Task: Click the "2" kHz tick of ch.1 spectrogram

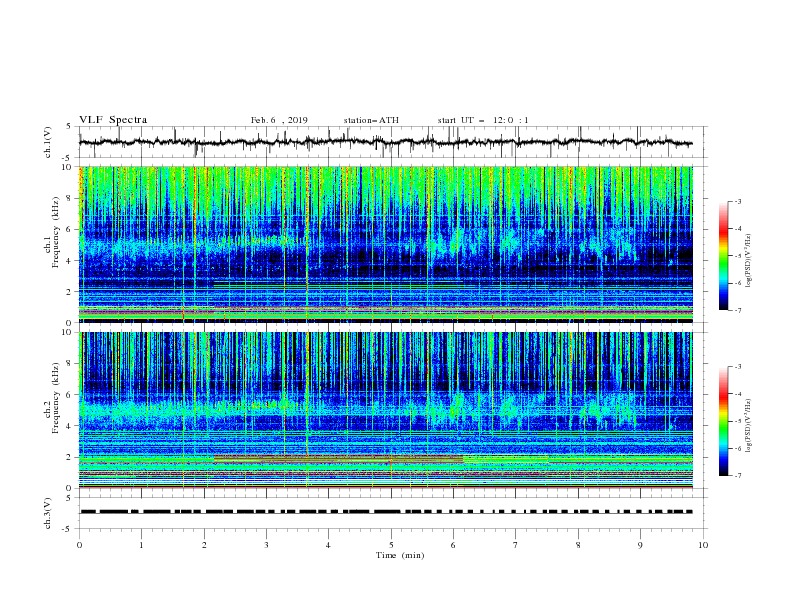Action: [x=69, y=292]
